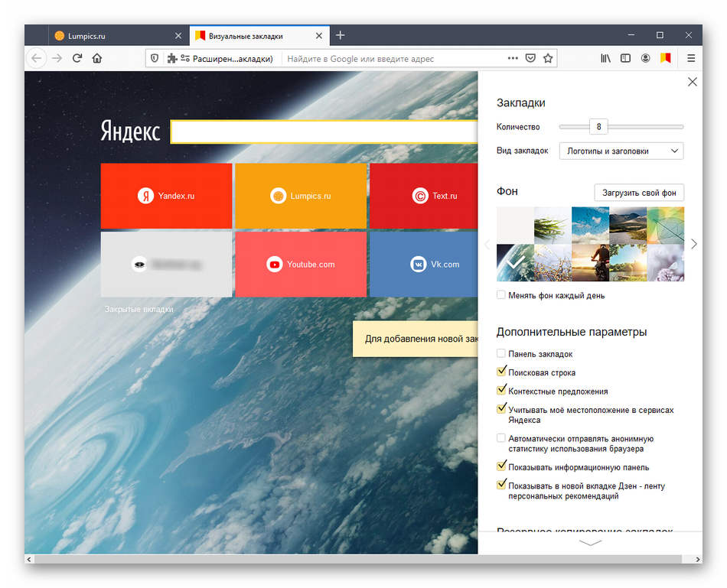Go back with the browser back arrow
Screen dimensions: 727x588
click(36, 58)
